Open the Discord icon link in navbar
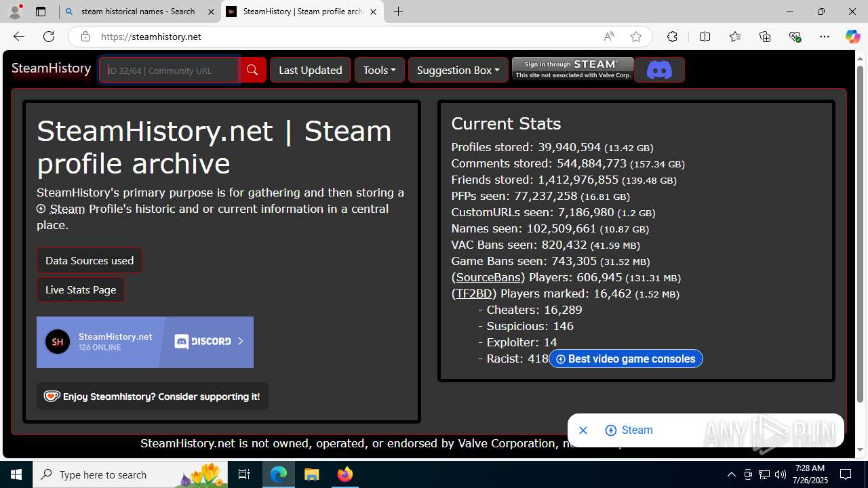868x488 pixels. (659, 70)
